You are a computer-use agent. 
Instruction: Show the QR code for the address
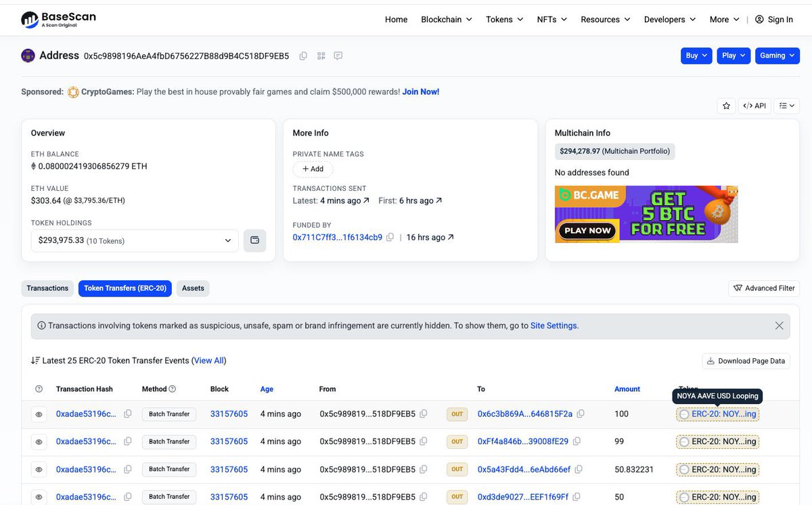[x=321, y=56]
